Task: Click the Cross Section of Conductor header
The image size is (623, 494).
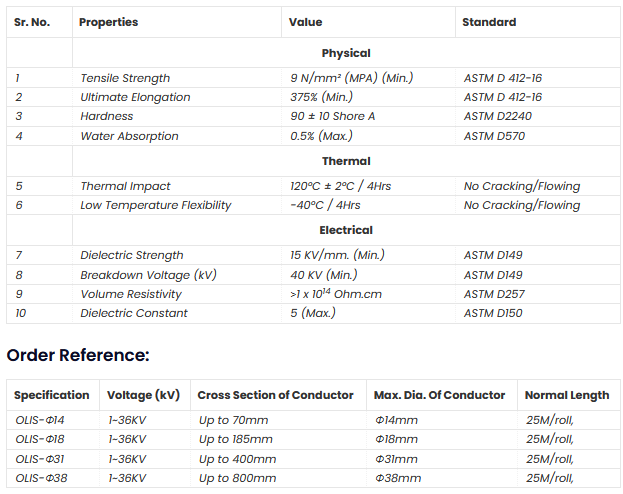Action: pyautogui.click(x=275, y=395)
